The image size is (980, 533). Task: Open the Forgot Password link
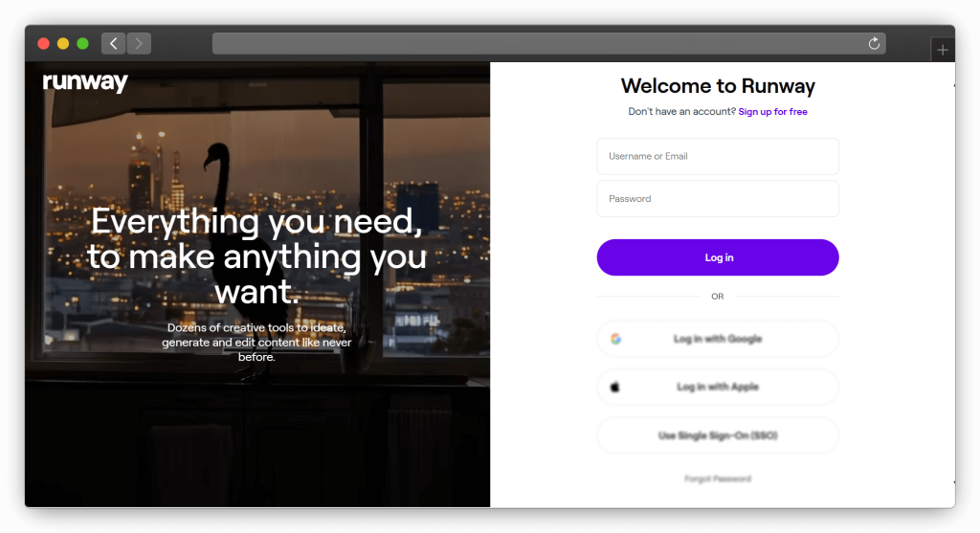point(717,478)
